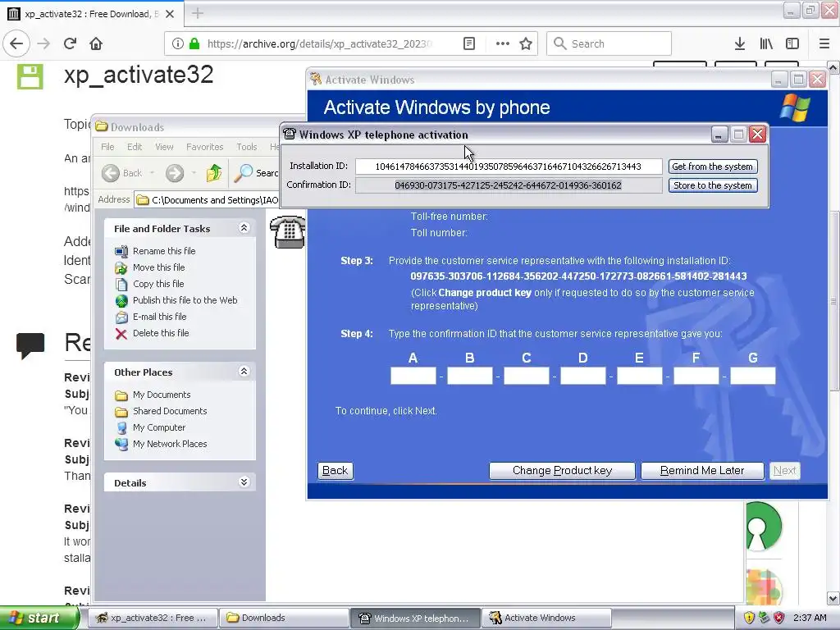This screenshot has width=840, height=630.
Task: Switch to Activate Windows taskbar button
Action: point(546,618)
